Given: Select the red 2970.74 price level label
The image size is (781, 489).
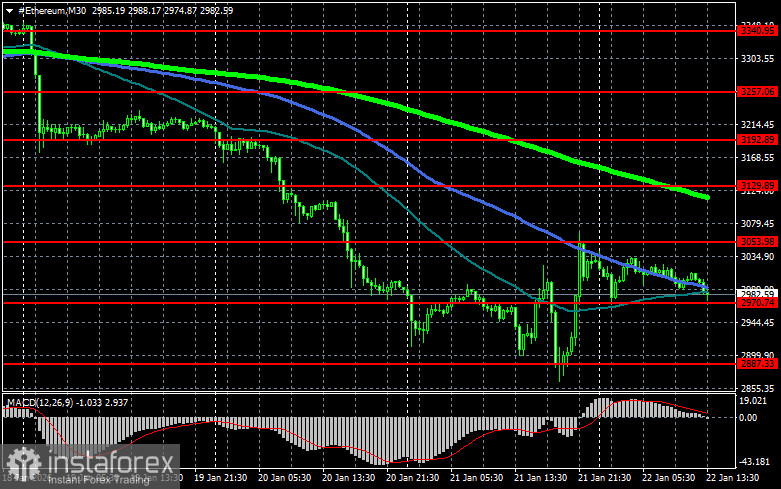Looking at the screenshot, I should 758,303.
